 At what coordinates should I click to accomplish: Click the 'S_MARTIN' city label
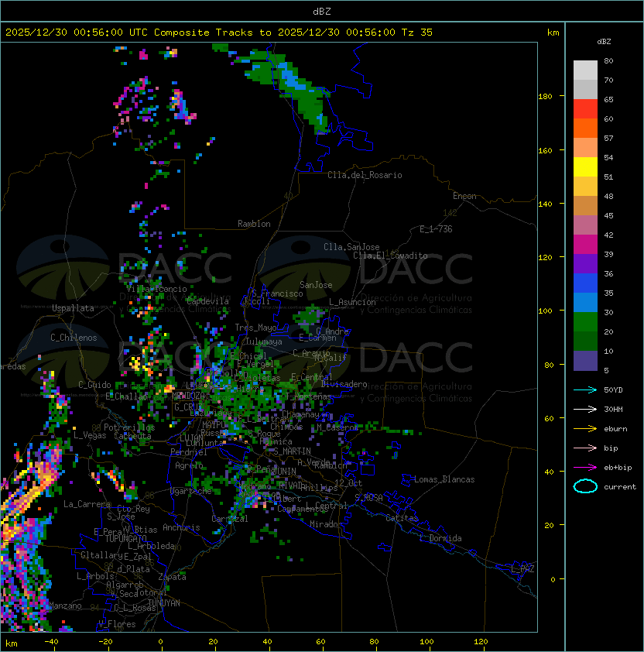pyautogui.click(x=292, y=451)
